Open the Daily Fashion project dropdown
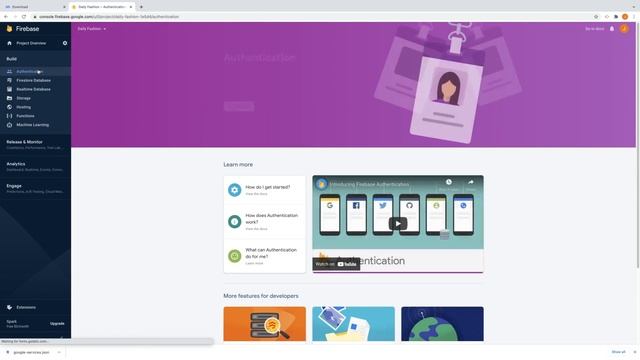This screenshot has height=360, width=640. (92, 29)
